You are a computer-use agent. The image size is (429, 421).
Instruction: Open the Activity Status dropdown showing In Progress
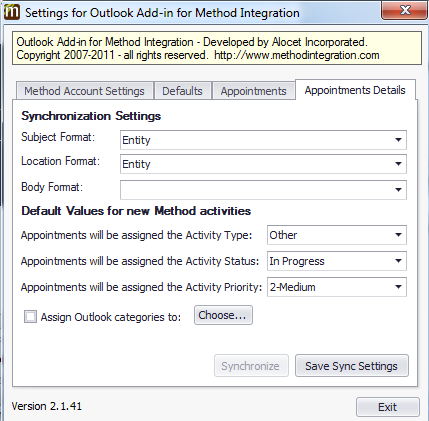337,261
